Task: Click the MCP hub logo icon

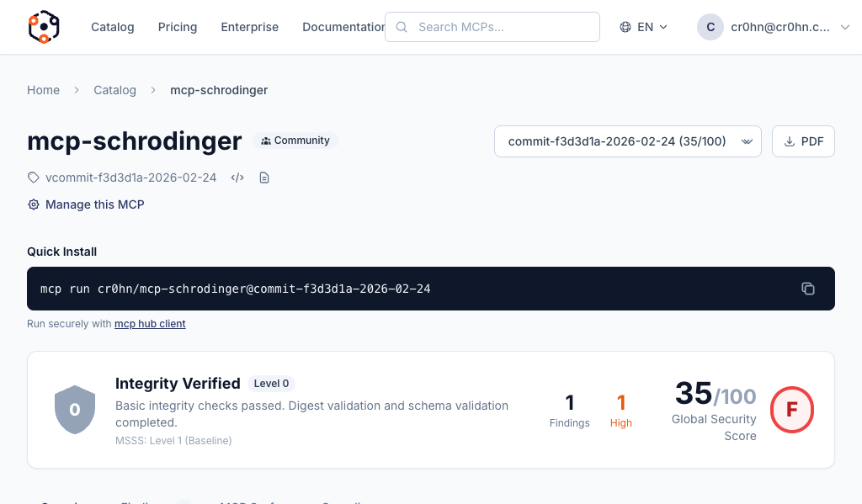Action: 44,27
